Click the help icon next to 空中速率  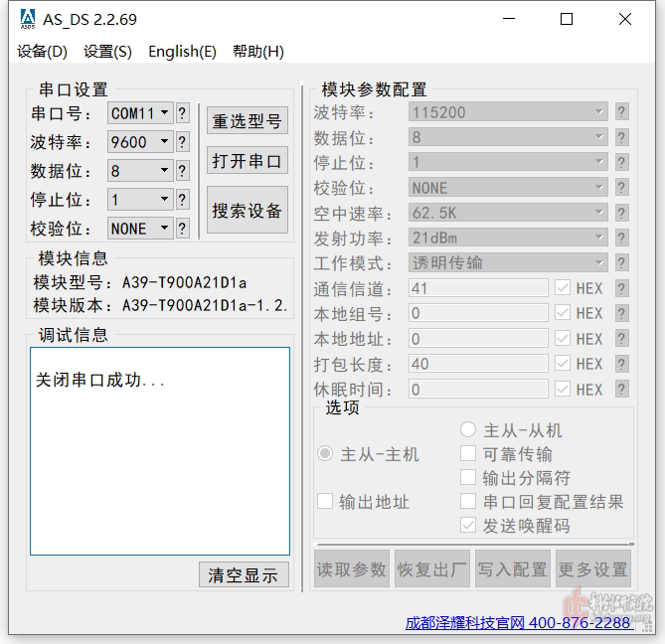(x=622, y=214)
